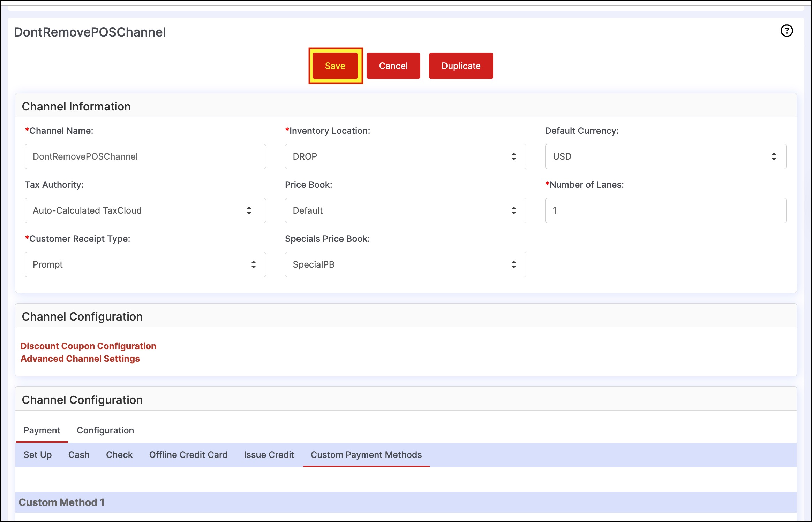
Task: Switch to Offline Credit Card sub-tab
Action: pos(188,455)
